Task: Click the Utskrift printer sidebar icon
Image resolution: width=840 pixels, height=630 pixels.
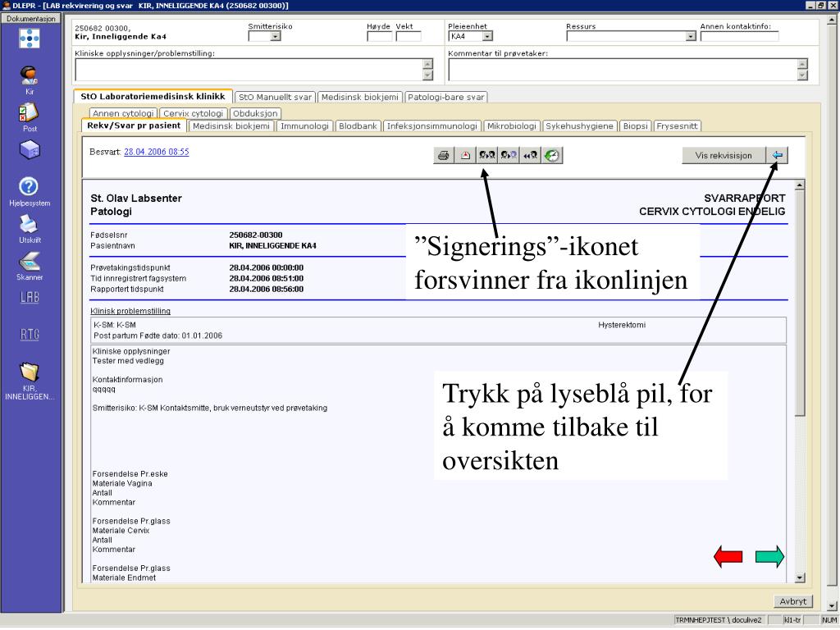Action: tap(30, 230)
